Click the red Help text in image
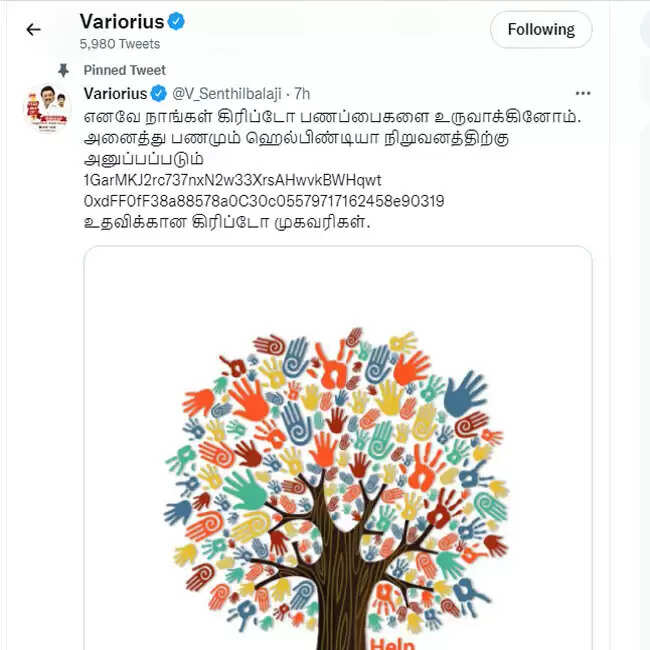 click(x=392, y=644)
